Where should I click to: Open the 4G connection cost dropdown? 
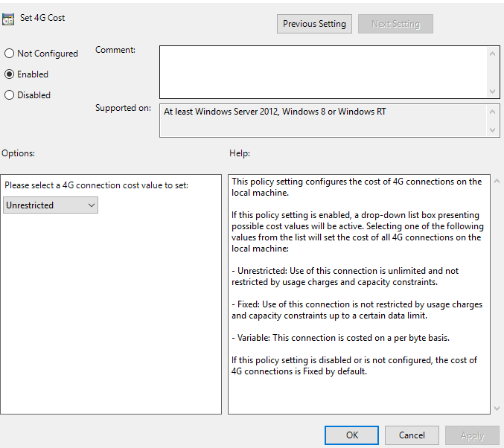tap(51, 205)
